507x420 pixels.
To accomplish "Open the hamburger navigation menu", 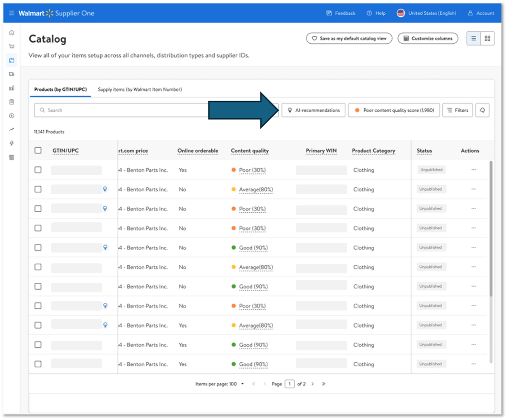I will (x=11, y=13).
